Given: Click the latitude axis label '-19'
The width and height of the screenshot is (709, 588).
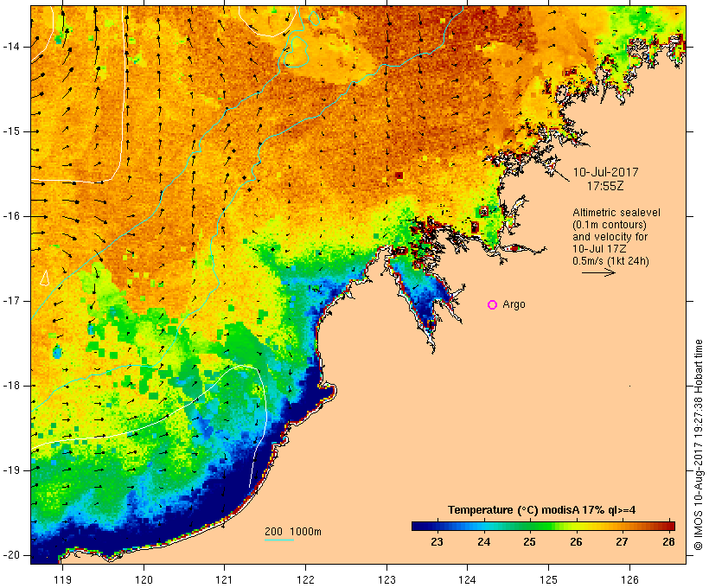Looking at the screenshot, I should click(11, 470).
